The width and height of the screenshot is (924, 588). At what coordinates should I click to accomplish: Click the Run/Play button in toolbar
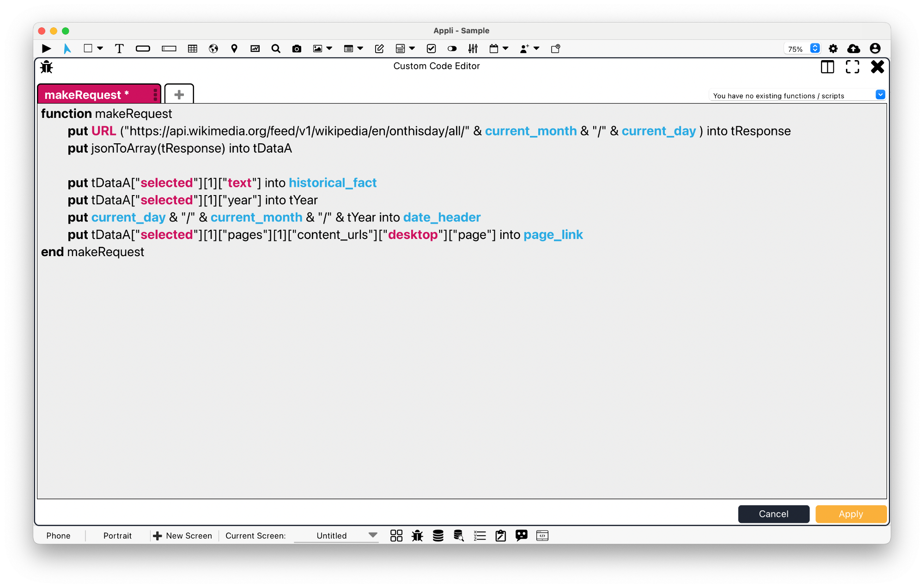45,48
